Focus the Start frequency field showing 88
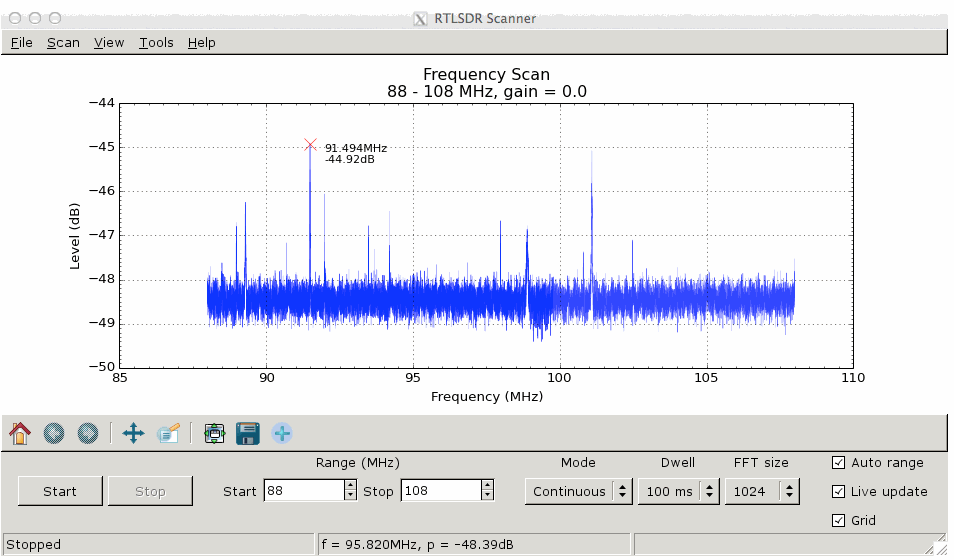Image resolution: width=954 pixels, height=560 pixels. coord(304,491)
